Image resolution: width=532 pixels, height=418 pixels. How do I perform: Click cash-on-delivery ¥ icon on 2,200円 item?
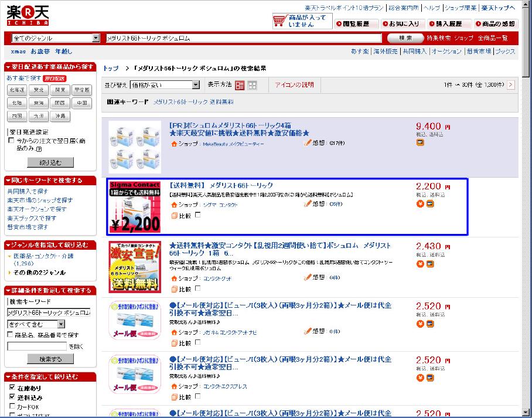[x=420, y=204]
